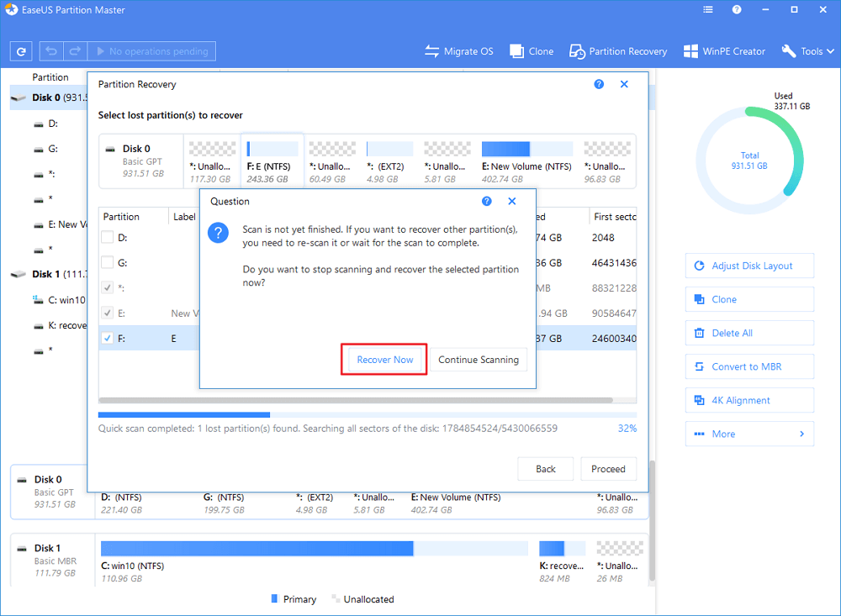Click the help icon in Question dialog
Viewport: 841px width, 616px height.
point(487,202)
